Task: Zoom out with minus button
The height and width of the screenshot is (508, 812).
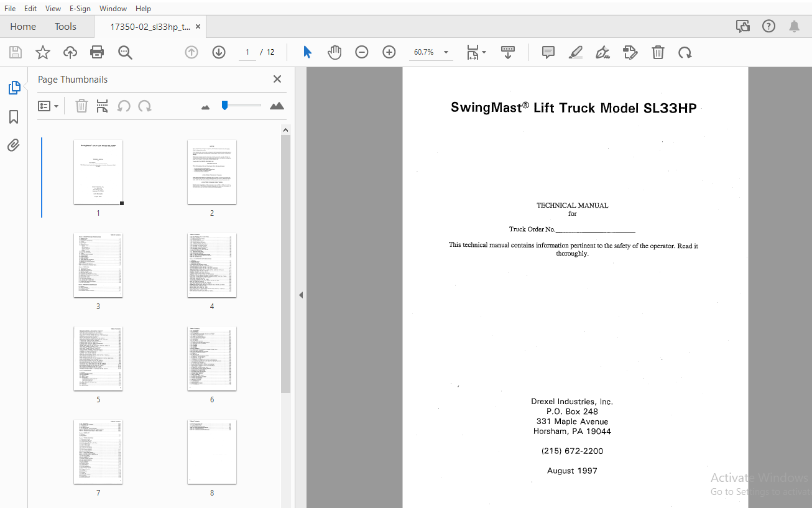Action: pyautogui.click(x=362, y=52)
